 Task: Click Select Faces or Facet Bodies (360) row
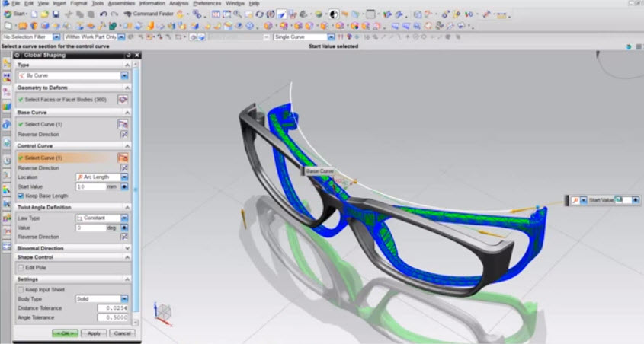[x=72, y=99]
